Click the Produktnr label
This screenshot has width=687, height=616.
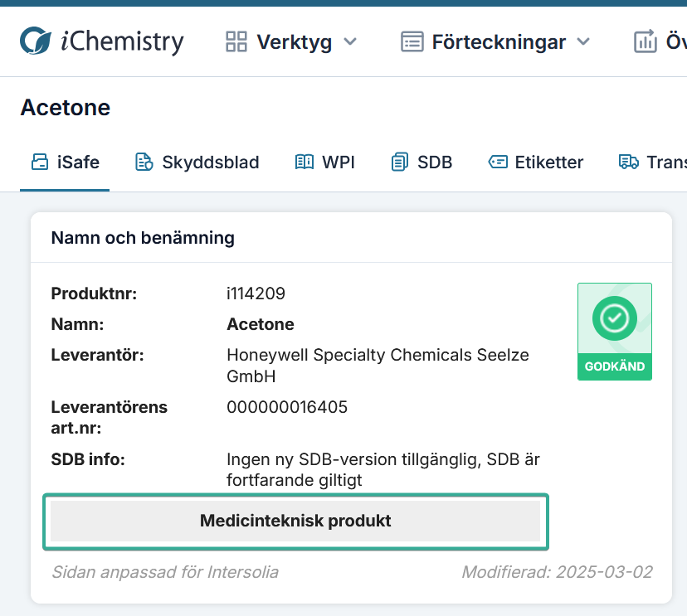[94, 293]
